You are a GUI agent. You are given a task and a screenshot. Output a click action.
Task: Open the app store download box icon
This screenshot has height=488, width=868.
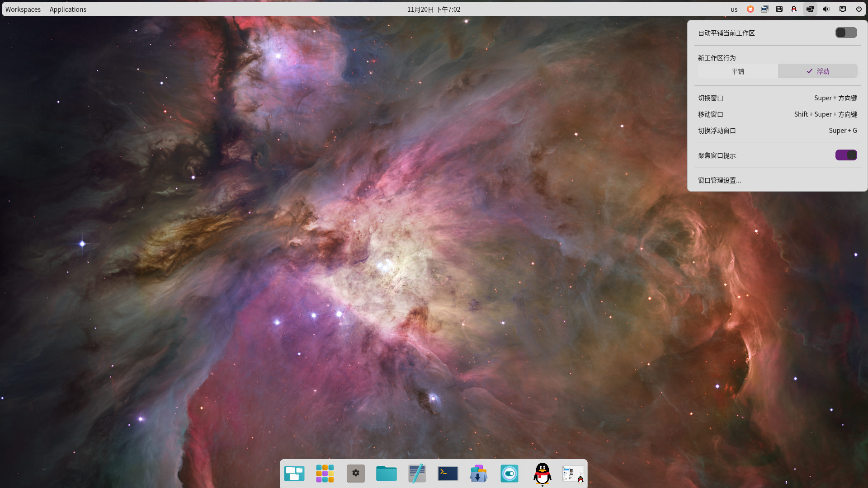click(x=478, y=474)
